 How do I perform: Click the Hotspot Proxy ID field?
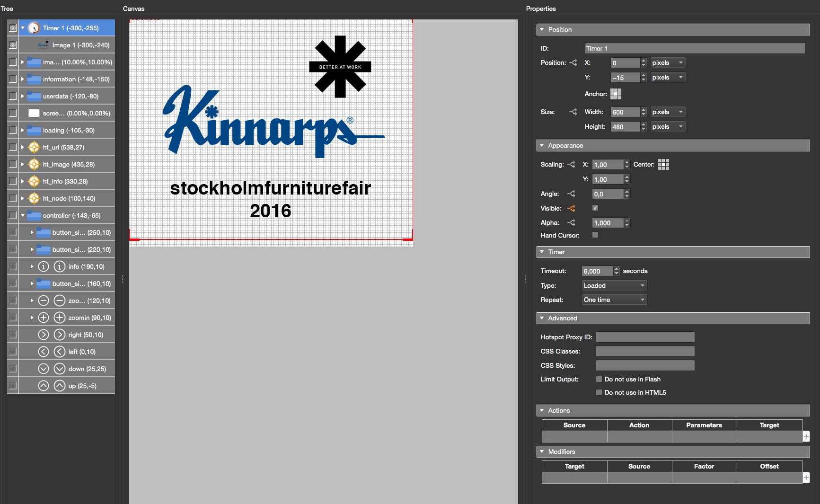click(x=645, y=337)
